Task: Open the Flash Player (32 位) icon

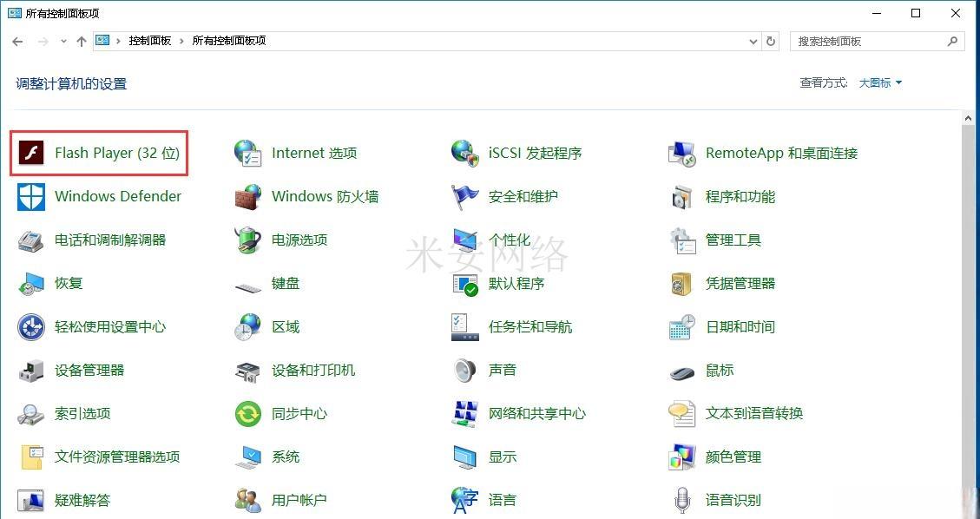Action: coord(31,153)
